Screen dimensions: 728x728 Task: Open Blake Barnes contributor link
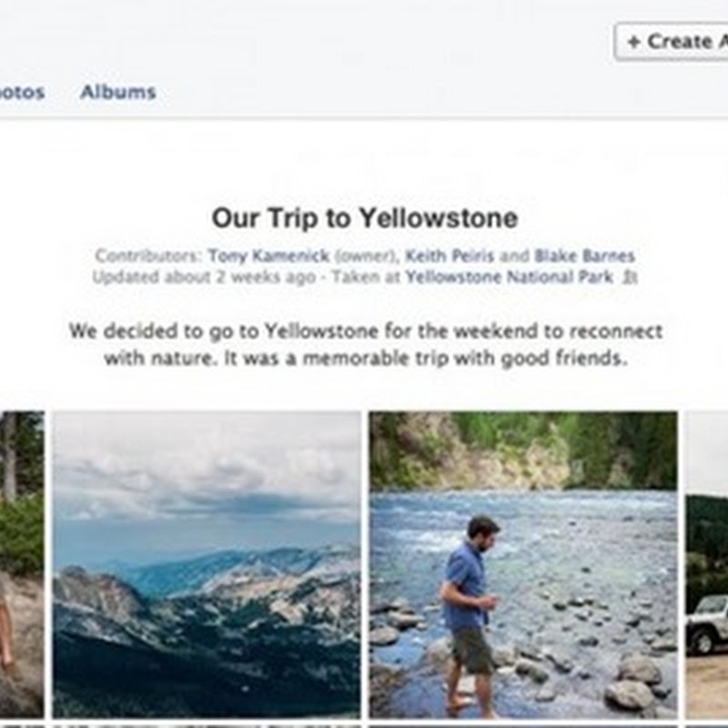pyautogui.click(x=584, y=257)
